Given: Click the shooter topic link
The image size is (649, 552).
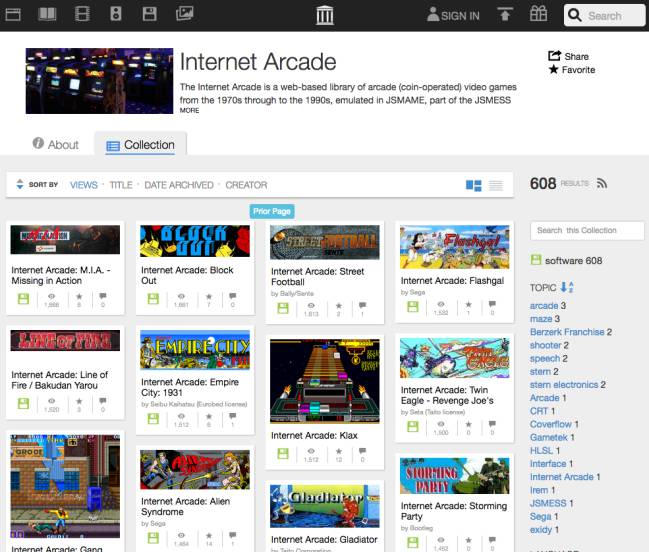Looking at the screenshot, I should tap(546, 345).
